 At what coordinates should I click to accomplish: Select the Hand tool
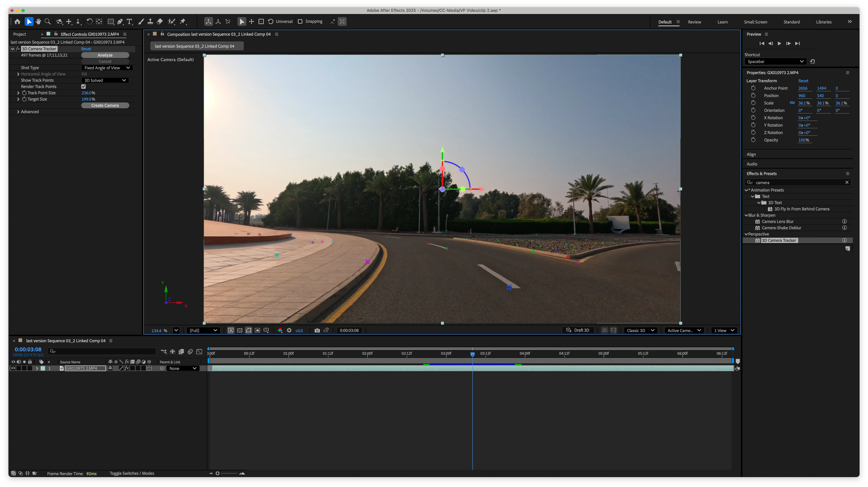pyautogui.click(x=38, y=22)
